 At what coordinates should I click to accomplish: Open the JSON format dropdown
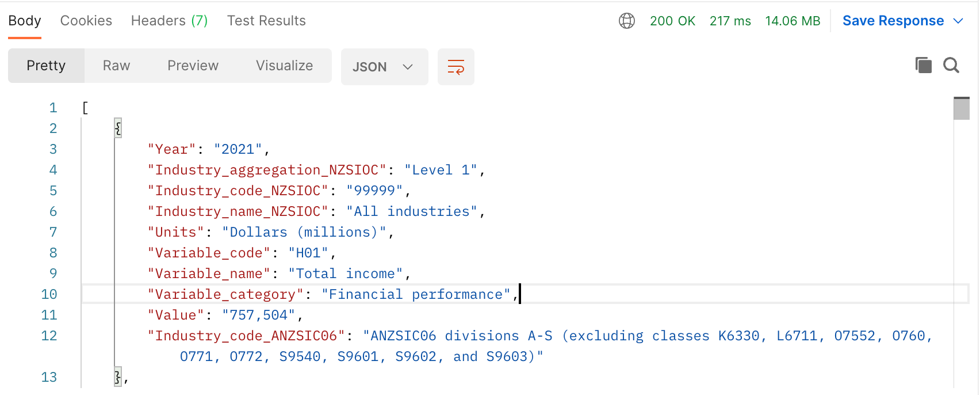tap(384, 67)
